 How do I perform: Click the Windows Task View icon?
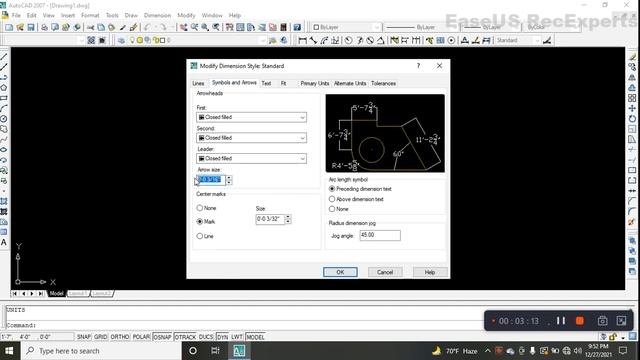[x=215, y=351]
